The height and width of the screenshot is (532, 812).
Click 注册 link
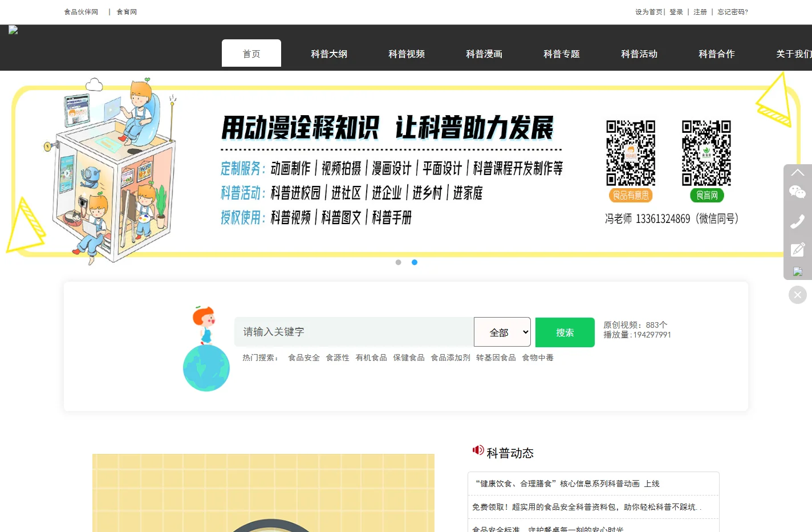[700, 12]
